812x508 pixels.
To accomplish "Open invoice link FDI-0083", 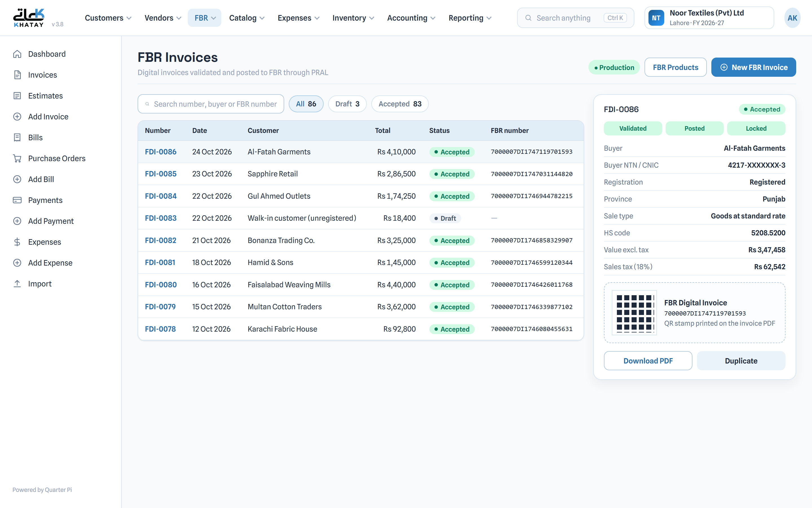I will [x=161, y=218].
